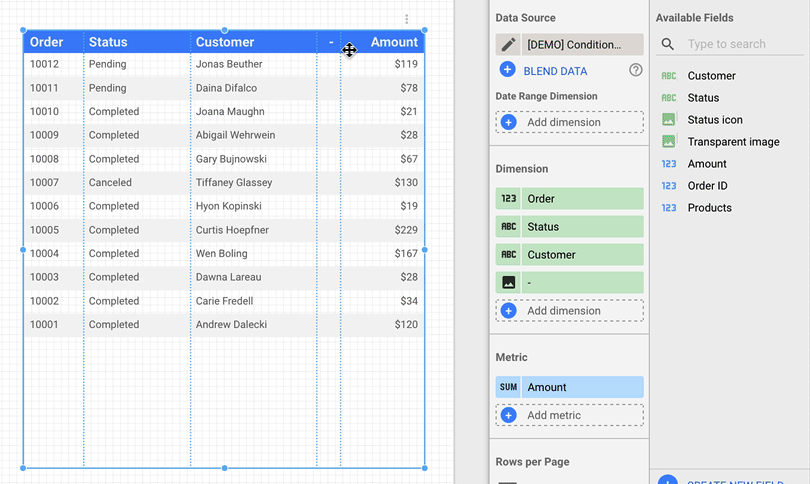Select Products in Available Fields
Screen dimensions: 810x484
coord(709,208)
